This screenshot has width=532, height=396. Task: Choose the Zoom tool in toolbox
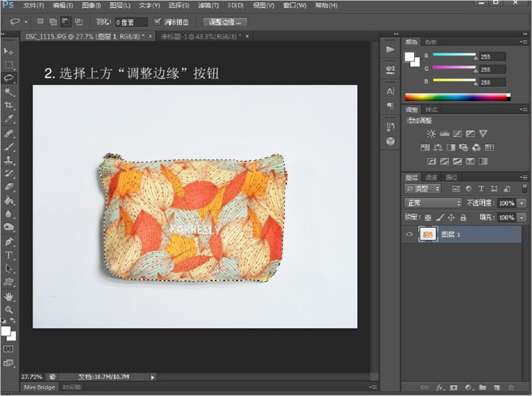click(x=9, y=309)
